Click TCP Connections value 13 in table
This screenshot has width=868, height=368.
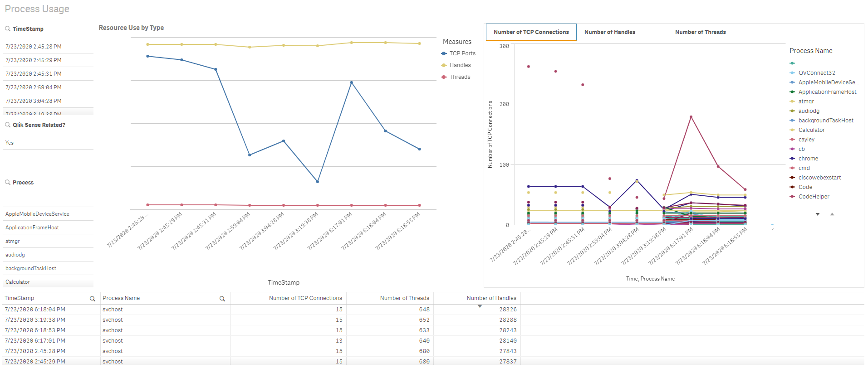(339, 341)
